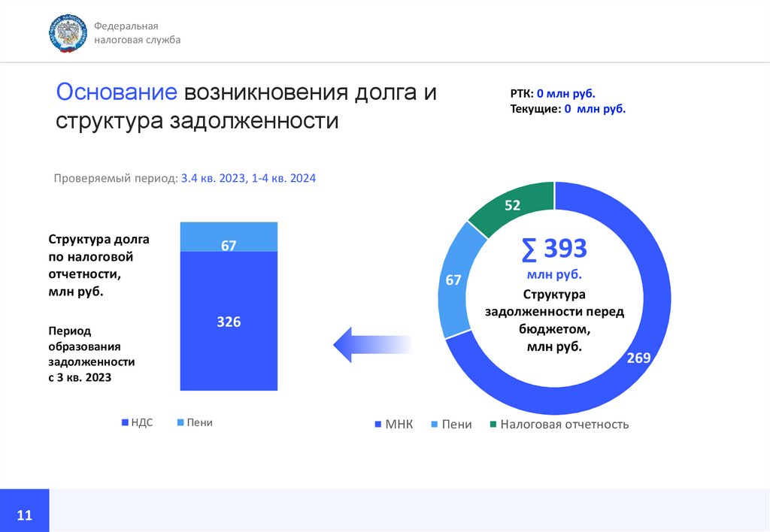Viewport: 770px width, 532px height.
Task: Click the Пени legend swatch under donut chart
Action: 434,424
